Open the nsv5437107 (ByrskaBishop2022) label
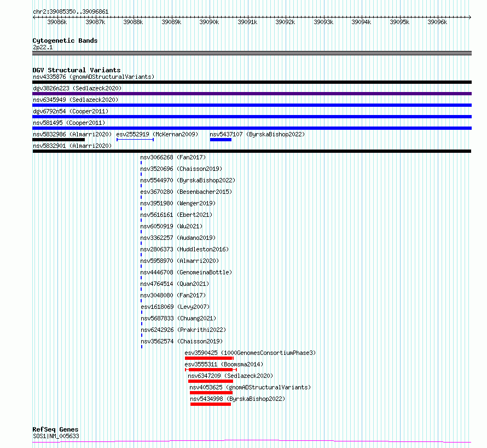Image resolution: width=487 pixels, height=448 pixels. click(257, 134)
